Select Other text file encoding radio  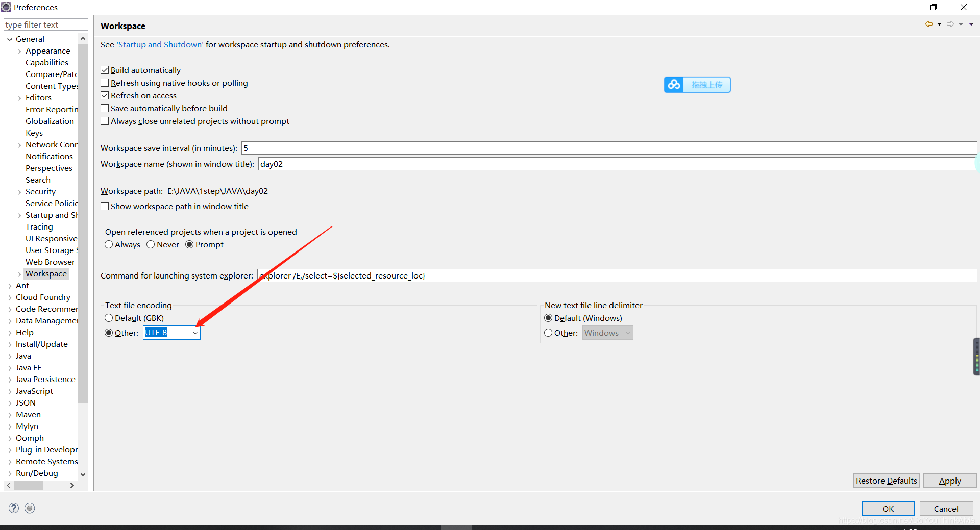click(109, 333)
